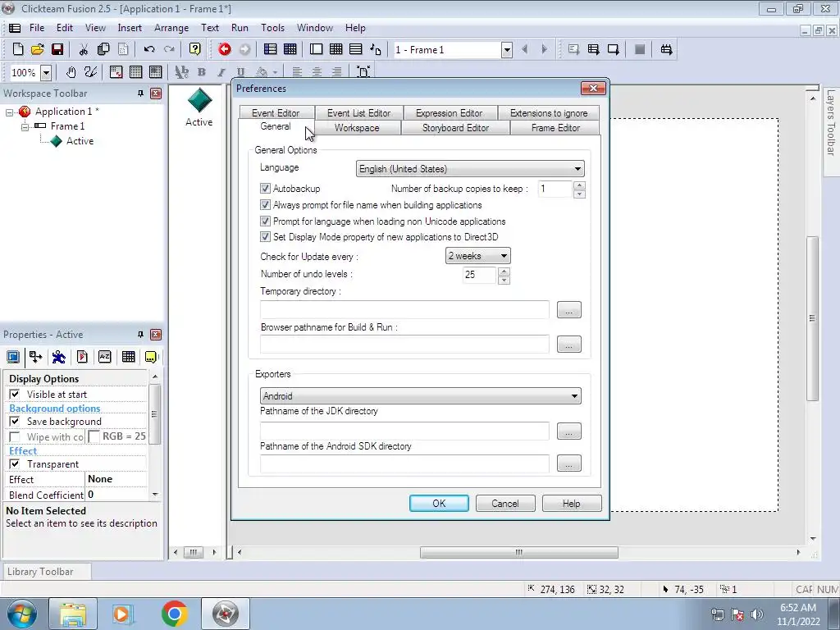Open the Language dropdown
Image resolution: width=840 pixels, height=630 pixels.
[470, 169]
